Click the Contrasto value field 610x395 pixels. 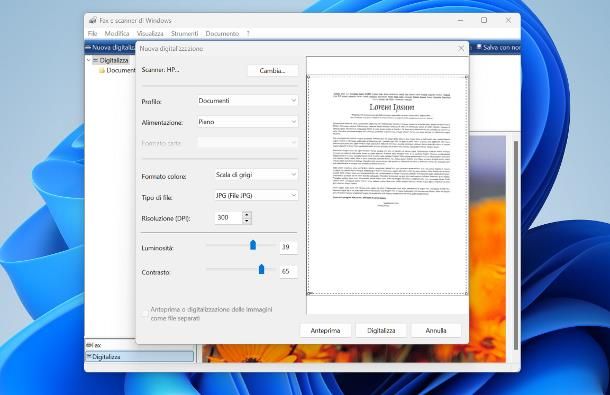288,271
